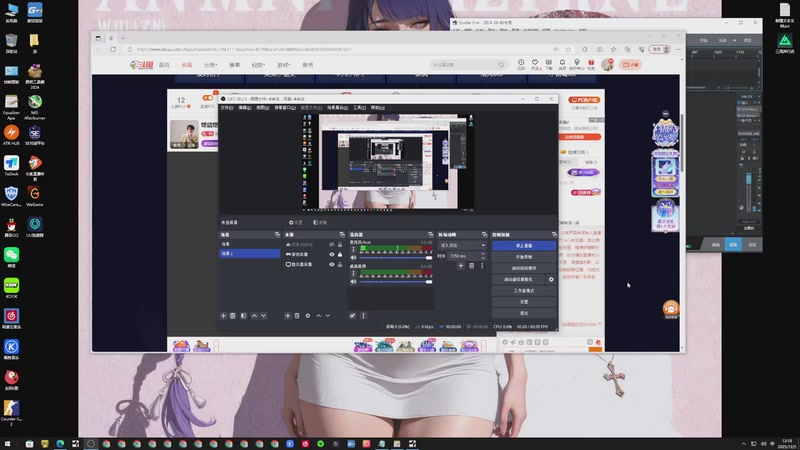Open scene filters icon in scenes dock

243,316
